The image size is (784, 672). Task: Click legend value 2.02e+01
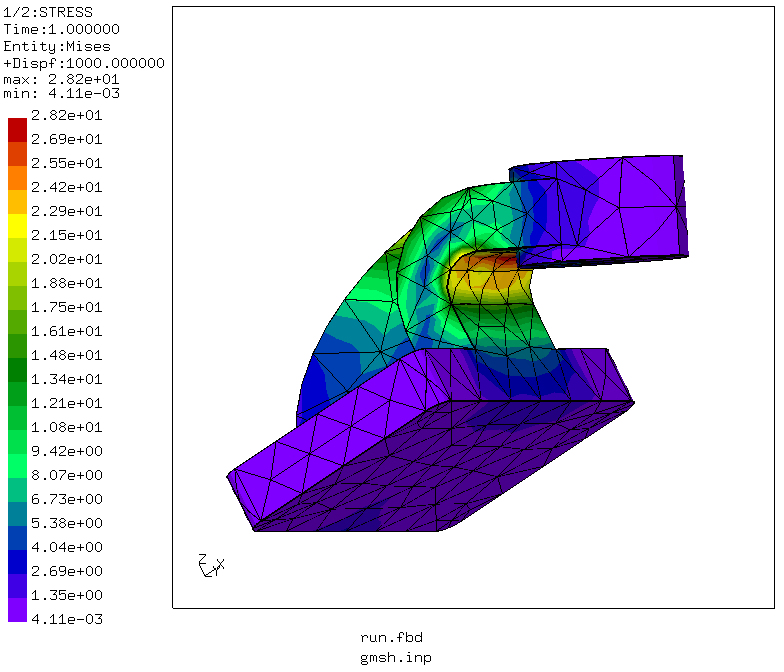(x=66, y=259)
